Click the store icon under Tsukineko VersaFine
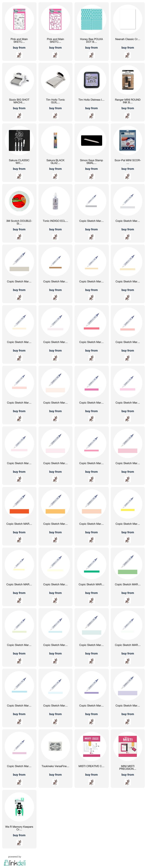 tap(55, 782)
